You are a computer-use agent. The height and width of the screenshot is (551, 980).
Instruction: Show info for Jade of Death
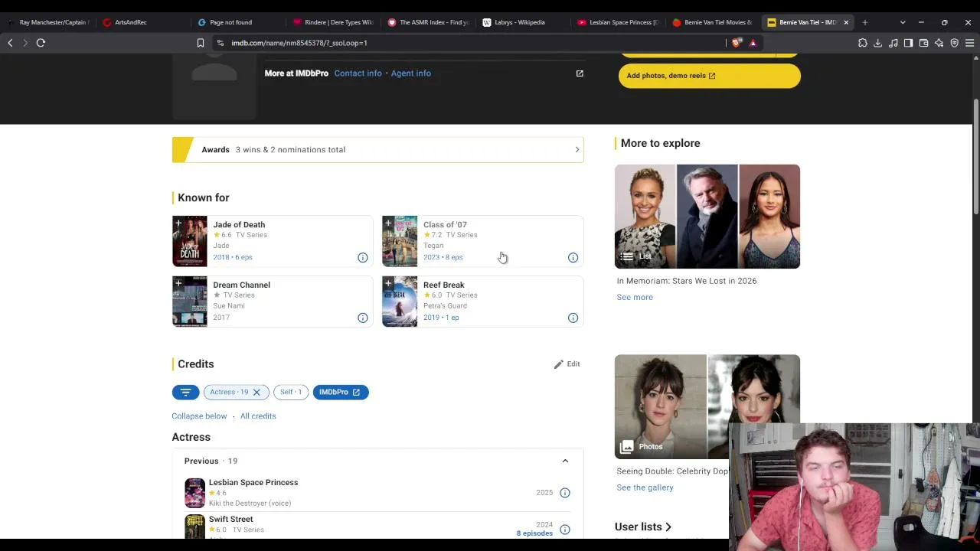point(363,258)
